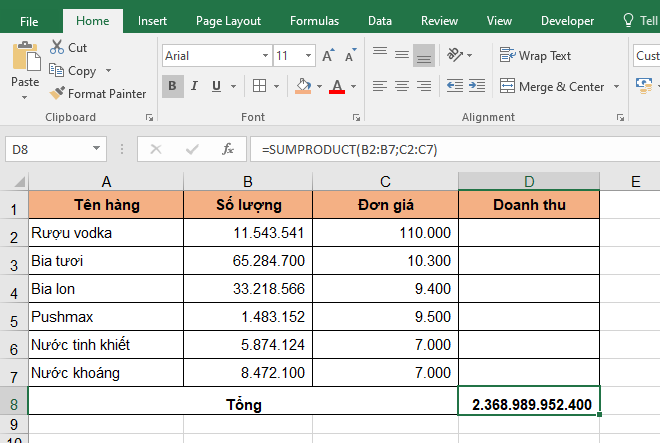Expand the Merge & Center dropdown arrow
Image resolution: width=660 pixels, height=443 pixels.
pyautogui.click(x=617, y=87)
